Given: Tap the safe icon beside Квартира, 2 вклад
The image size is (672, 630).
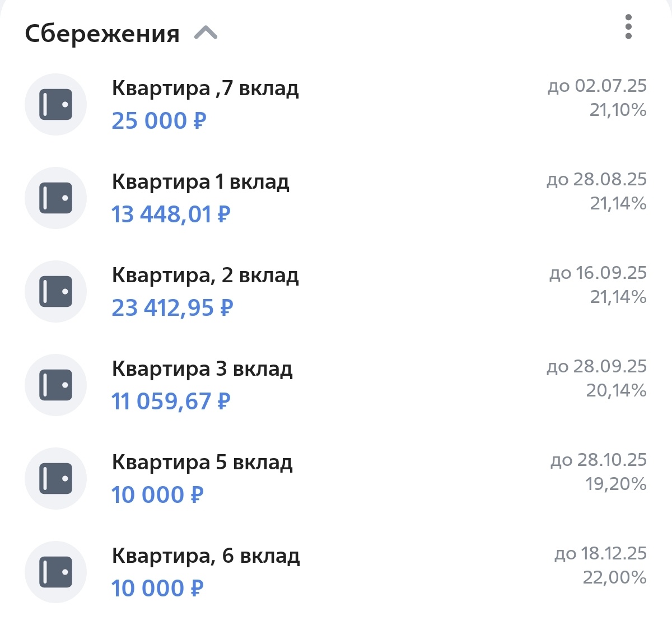Looking at the screenshot, I should (x=55, y=291).
